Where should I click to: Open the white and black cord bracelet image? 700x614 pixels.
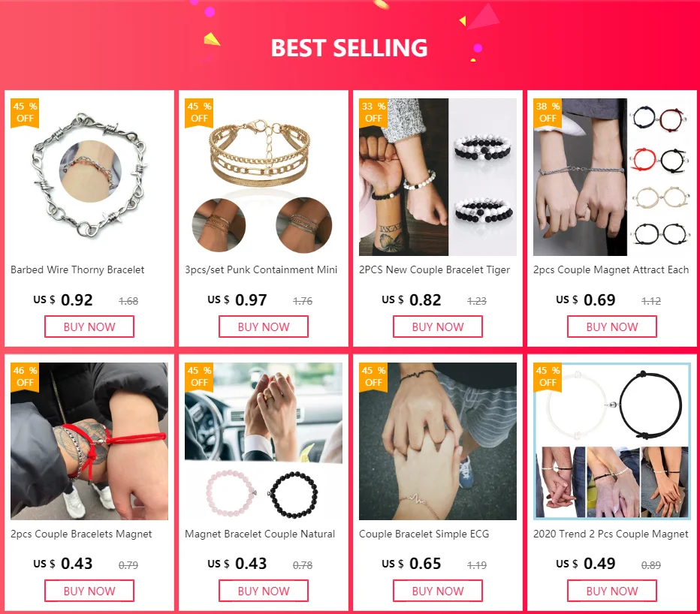(612, 441)
